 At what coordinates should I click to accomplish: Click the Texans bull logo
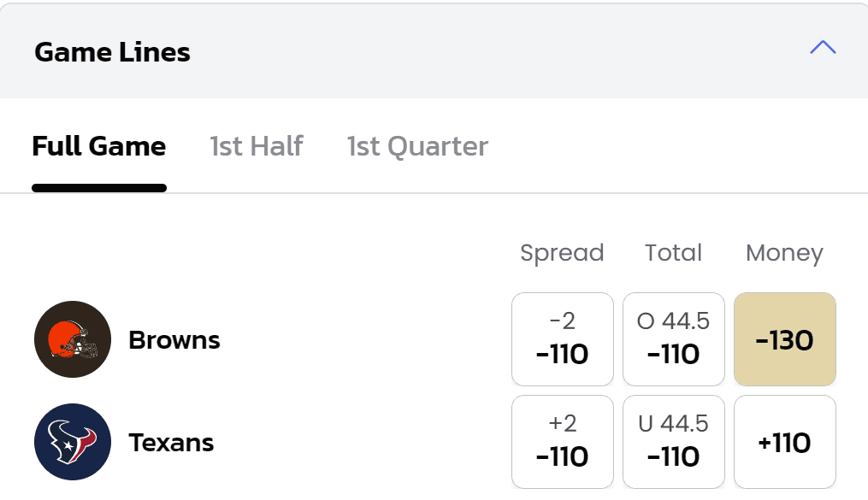pyautogui.click(x=73, y=442)
